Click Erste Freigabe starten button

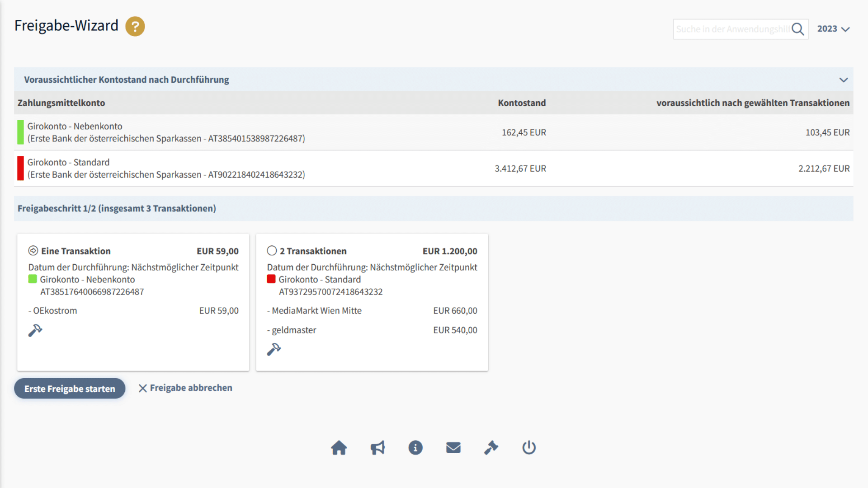(70, 389)
